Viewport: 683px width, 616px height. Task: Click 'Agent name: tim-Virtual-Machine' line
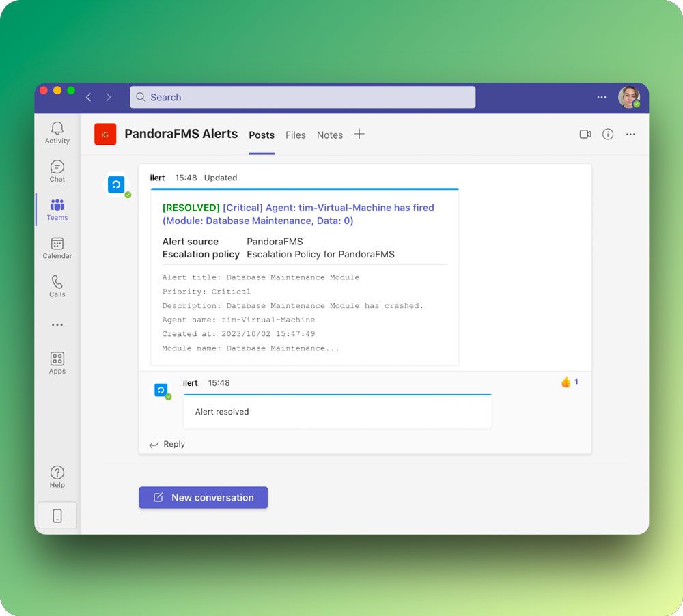click(238, 320)
